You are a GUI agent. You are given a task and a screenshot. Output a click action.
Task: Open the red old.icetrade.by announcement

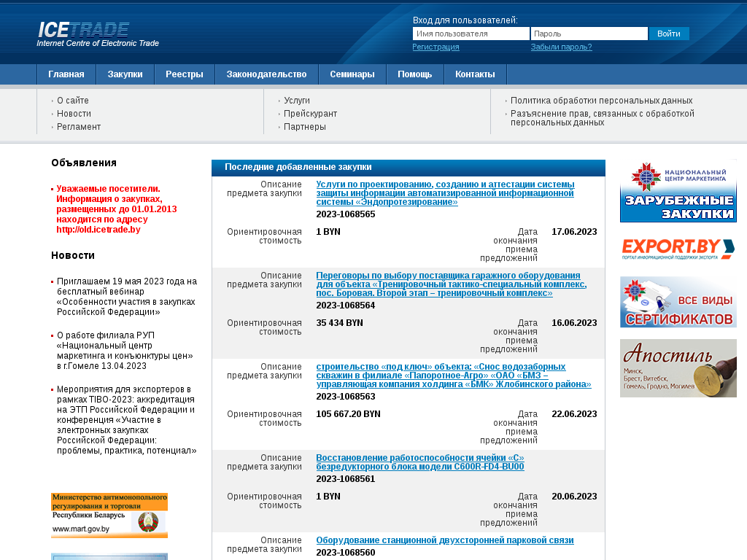116,209
